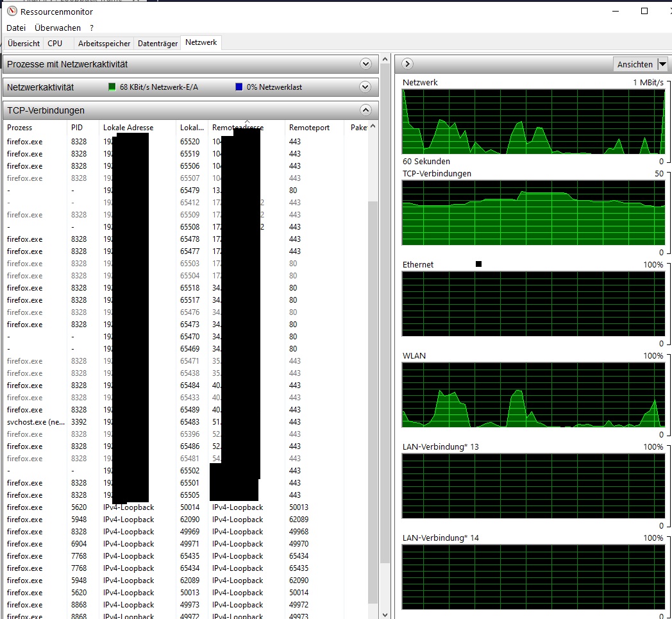Expand the Prozesse mit Netzwerkaktivität section
The width and height of the screenshot is (672, 619).
365,64
